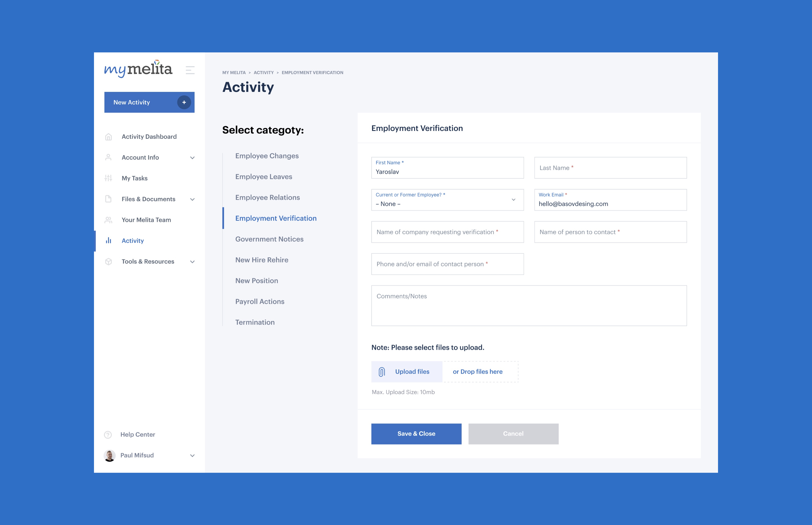Click the Files & Documents file icon

coord(108,199)
